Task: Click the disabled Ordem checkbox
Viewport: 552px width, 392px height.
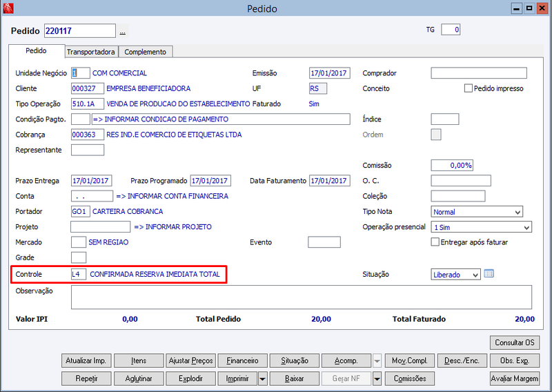Action: (436, 135)
